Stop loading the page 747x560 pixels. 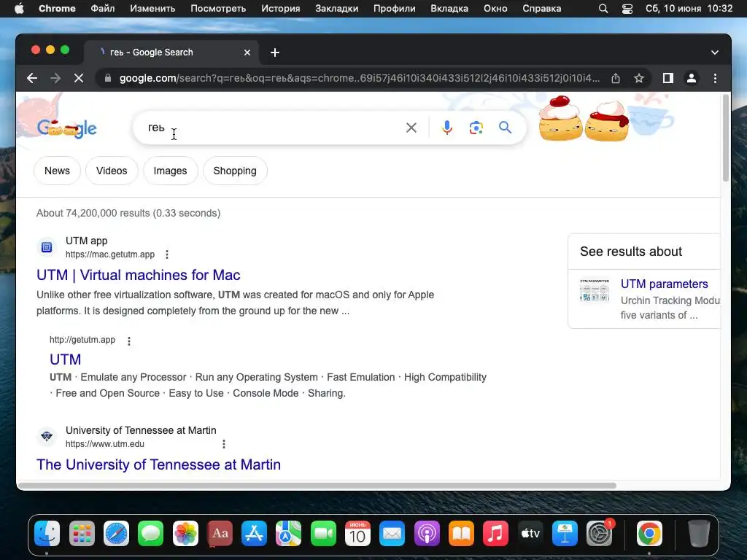79,78
